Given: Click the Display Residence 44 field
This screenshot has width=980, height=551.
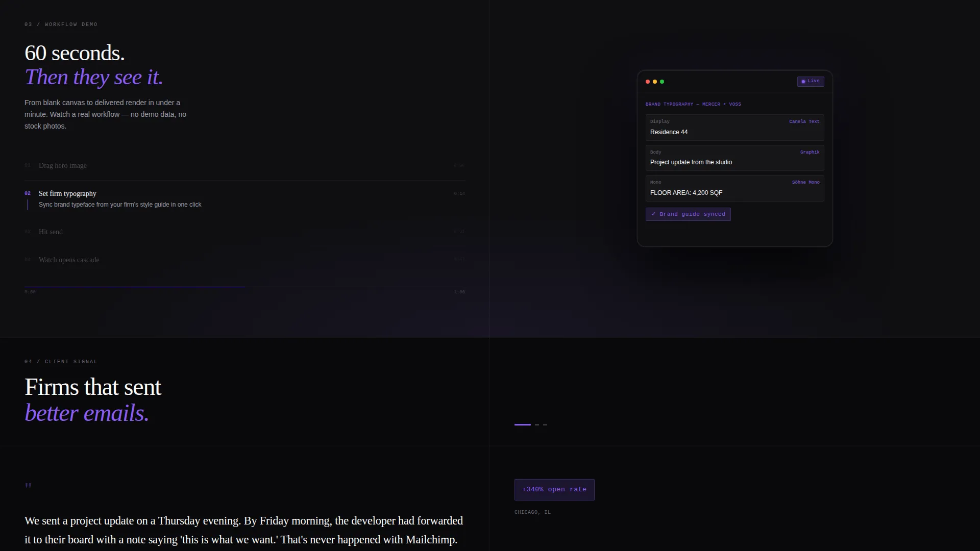Looking at the screenshot, I should pos(734,128).
